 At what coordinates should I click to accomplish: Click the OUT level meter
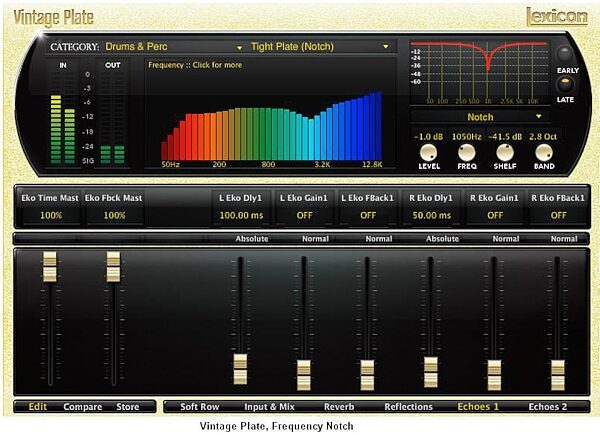[x=112, y=118]
